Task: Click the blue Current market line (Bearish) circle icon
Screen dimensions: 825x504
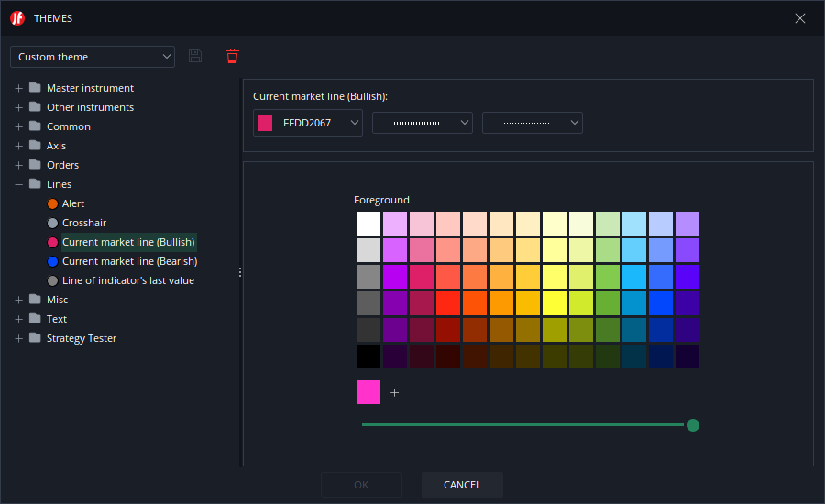Action: pyautogui.click(x=52, y=261)
